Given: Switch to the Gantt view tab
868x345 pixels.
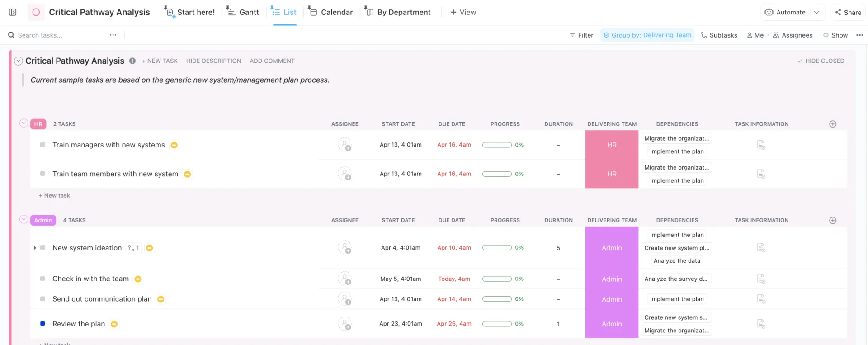Looking at the screenshot, I should pyautogui.click(x=243, y=12).
